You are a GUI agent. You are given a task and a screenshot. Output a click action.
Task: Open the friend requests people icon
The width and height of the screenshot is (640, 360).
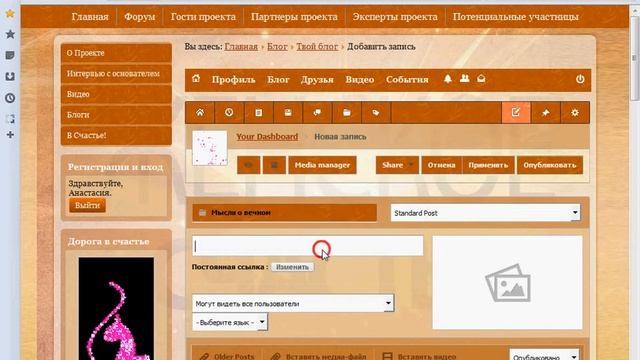tap(464, 78)
